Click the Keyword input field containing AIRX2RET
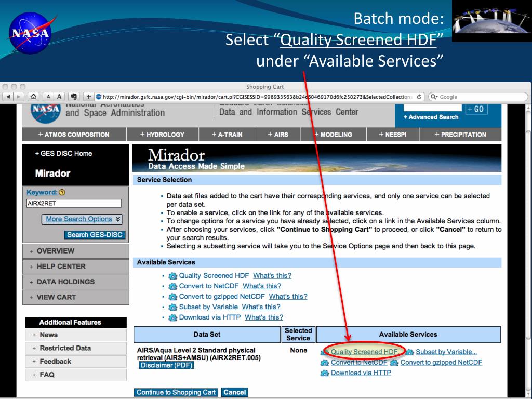532x399 pixels. [74, 203]
